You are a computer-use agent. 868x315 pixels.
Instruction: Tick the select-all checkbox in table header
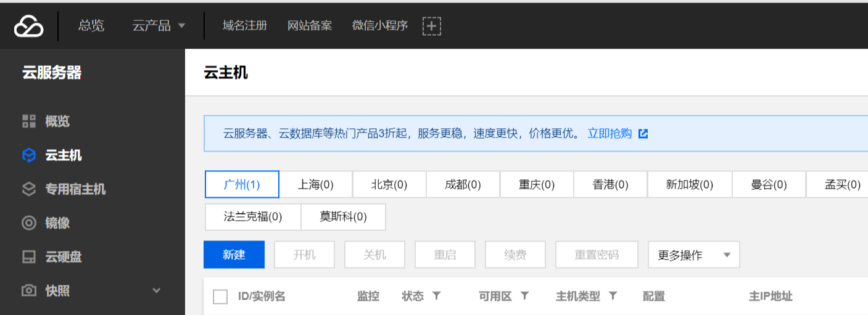[220, 297]
